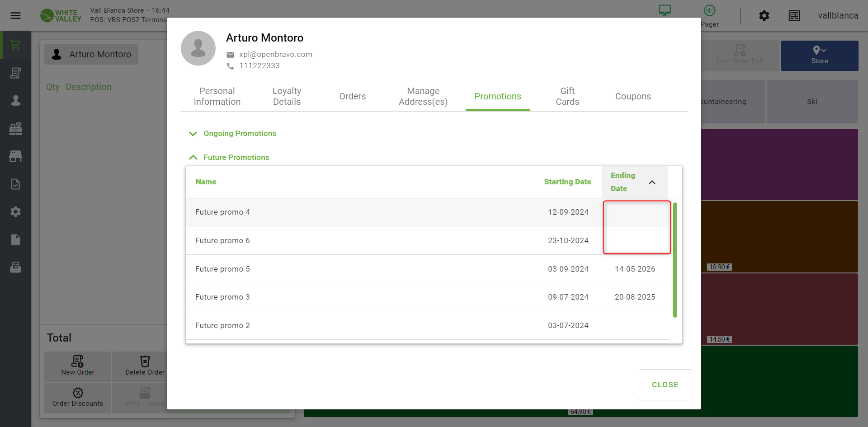The image size is (868, 427).
Task: Open the Gift Cards tab
Action: (567, 96)
